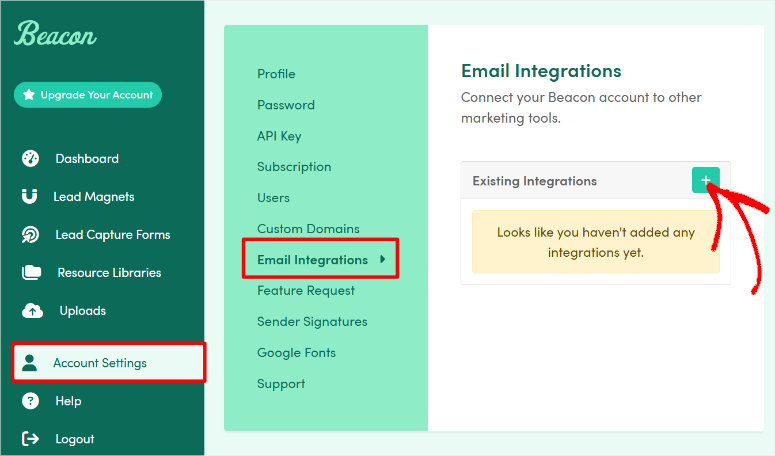Click the Help question mark icon

click(x=31, y=401)
